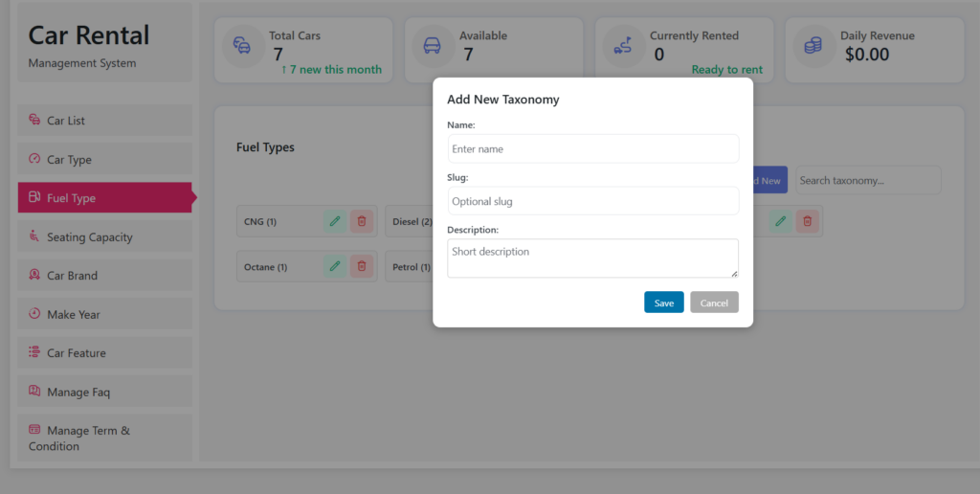Click the Diesel (2) label
This screenshot has height=494, width=980.
[412, 221]
